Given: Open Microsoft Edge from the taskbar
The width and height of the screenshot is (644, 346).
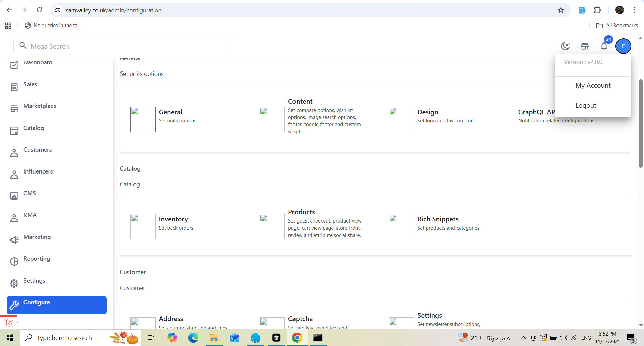Looking at the screenshot, I should click(x=193, y=338).
